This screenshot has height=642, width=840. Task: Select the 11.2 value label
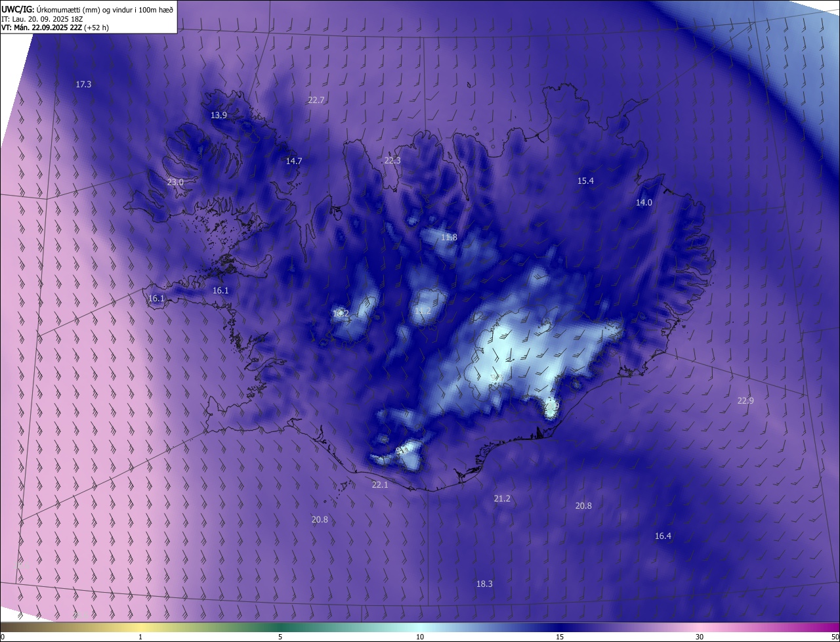tap(423, 310)
